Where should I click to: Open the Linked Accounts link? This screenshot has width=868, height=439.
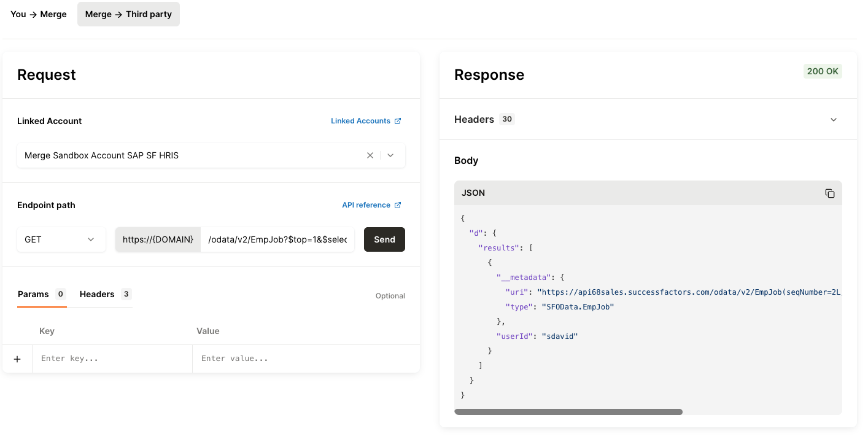[360, 121]
